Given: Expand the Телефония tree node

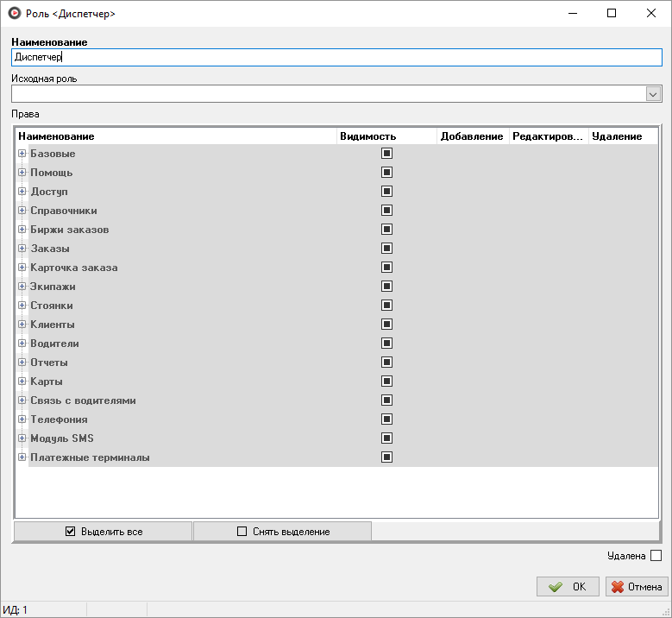Looking at the screenshot, I should pos(22,419).
